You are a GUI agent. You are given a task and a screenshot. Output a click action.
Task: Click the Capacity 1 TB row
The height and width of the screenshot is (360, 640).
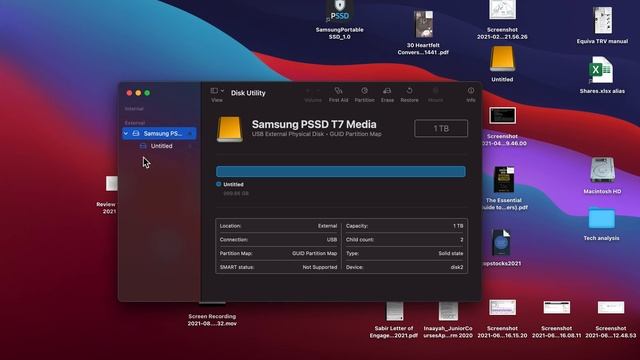click(x=404, y=226)
